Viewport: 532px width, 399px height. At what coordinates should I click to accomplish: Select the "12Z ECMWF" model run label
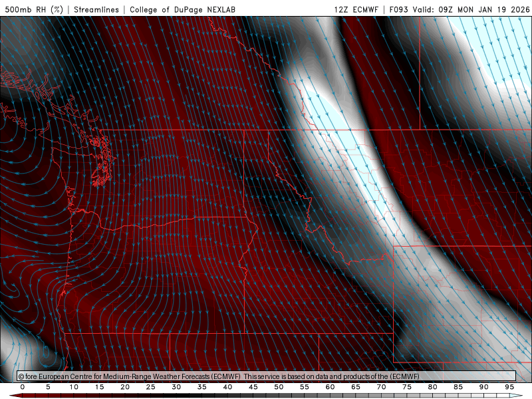pos(356,9)
